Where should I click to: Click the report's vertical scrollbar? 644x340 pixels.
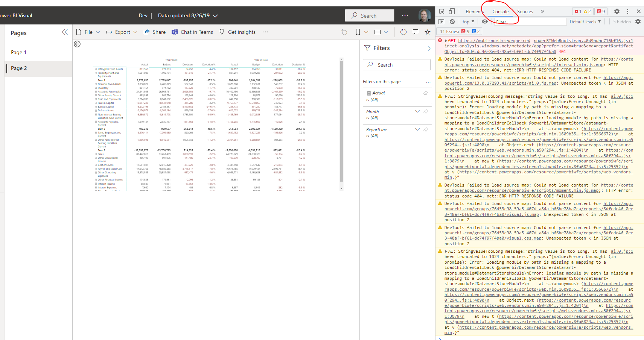pyautogui.click(x=341, y=124)
